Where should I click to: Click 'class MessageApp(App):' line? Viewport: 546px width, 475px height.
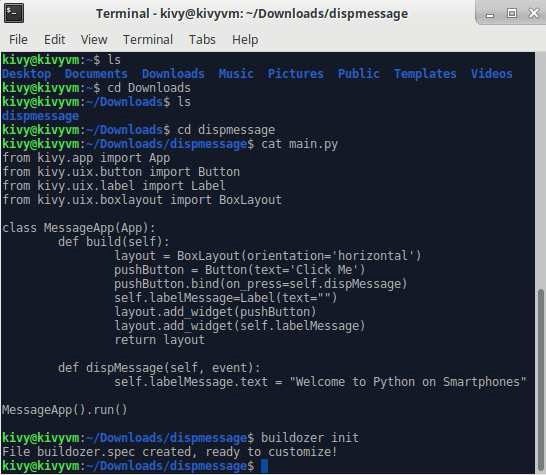(x=79, y=228)
